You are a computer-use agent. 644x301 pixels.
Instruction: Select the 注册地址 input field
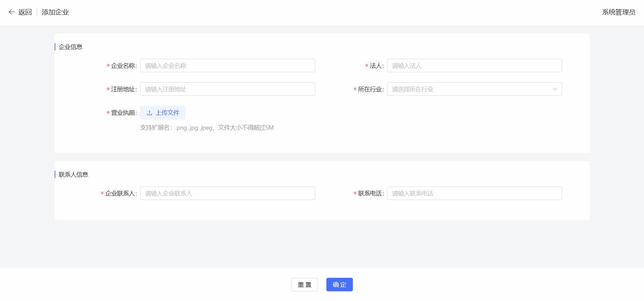click(x=227, y=89)
